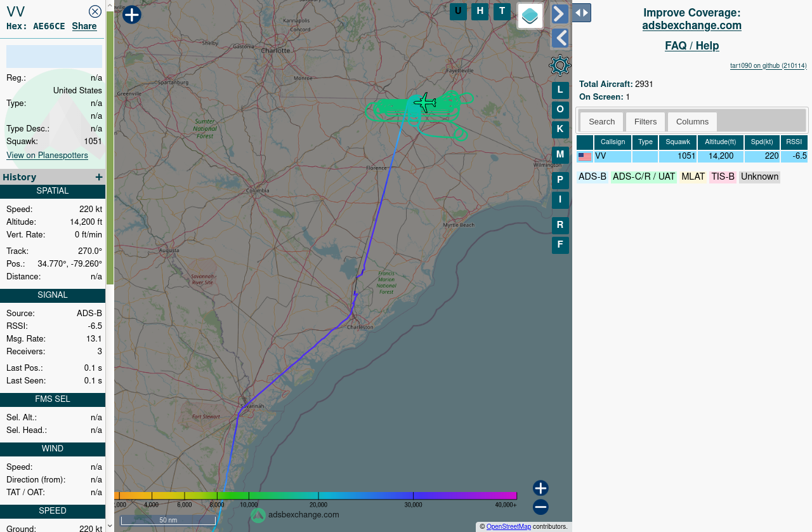812x532 pixels.
Task: Toggle the L map option
Action: 560,90
